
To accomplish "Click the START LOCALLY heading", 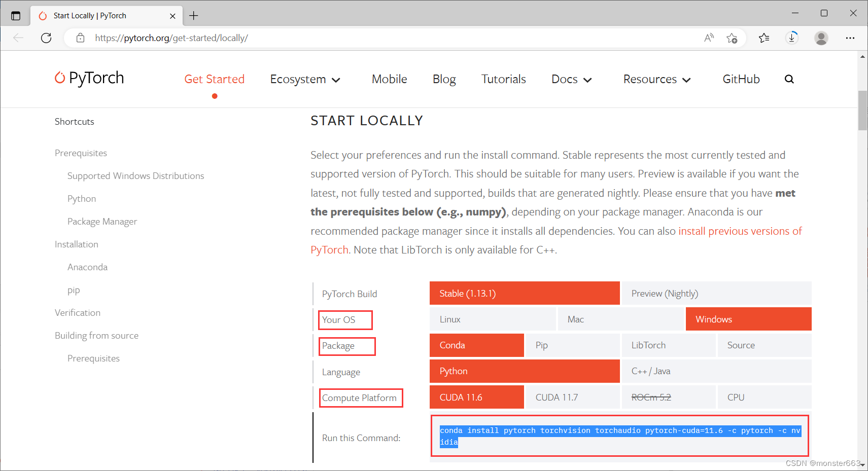I will click(x=367, y=121).
